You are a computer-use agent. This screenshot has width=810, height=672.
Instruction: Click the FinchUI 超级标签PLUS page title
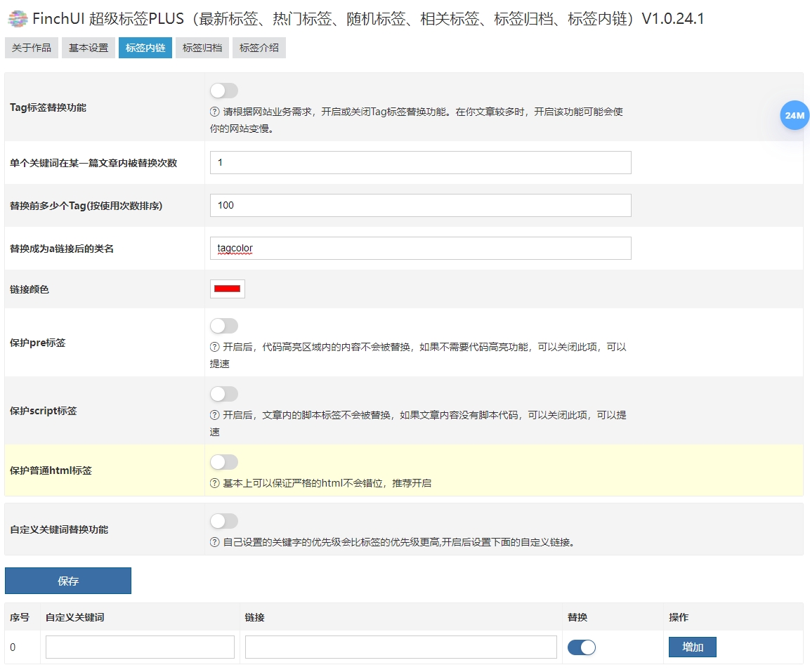pyautogui.click(x=368, y=18)
